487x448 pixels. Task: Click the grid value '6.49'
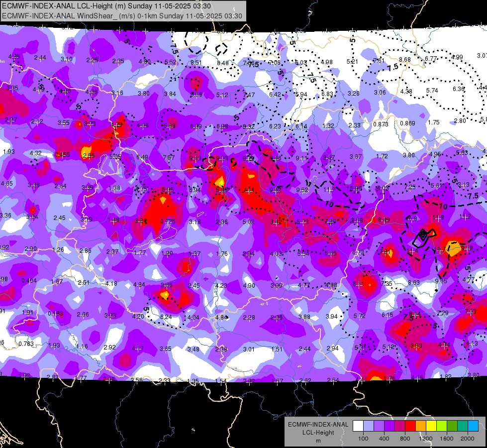pos(142,157)
